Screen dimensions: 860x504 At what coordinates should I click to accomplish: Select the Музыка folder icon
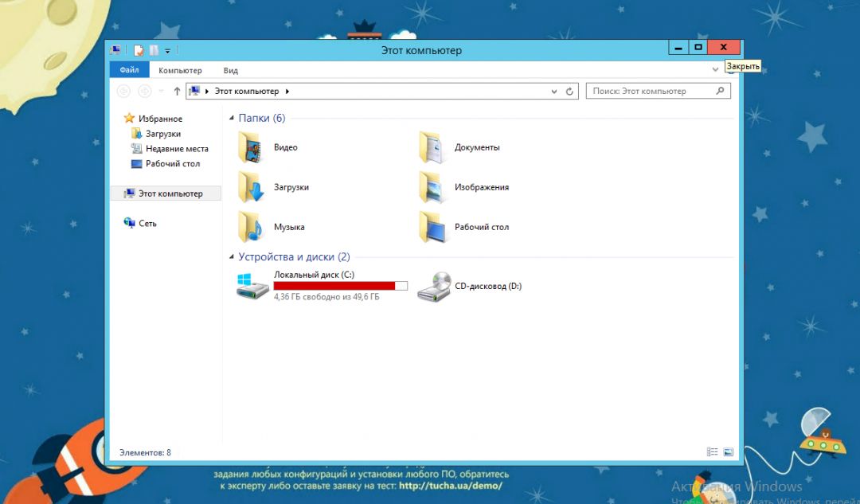[x=250, y=227]
